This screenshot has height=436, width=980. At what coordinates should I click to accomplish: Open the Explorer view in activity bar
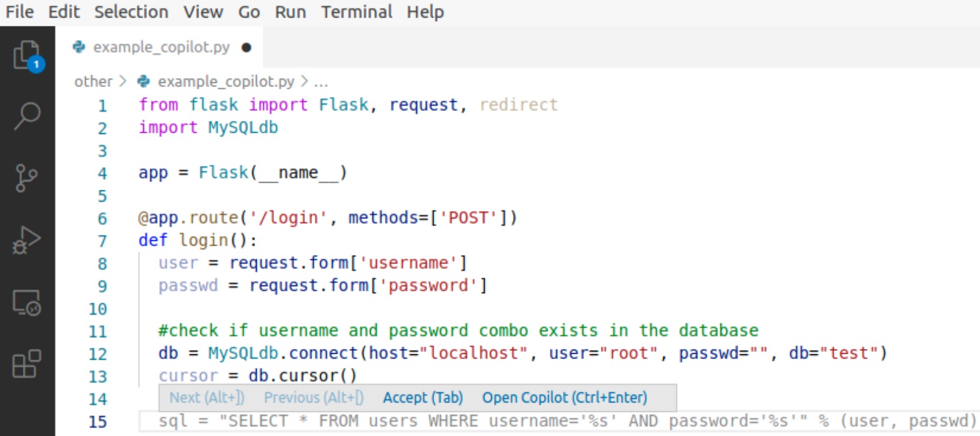(x=27, y=55)
